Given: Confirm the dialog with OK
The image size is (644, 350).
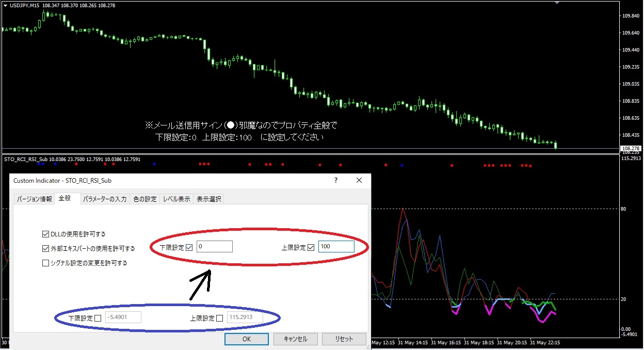Looking at the screenshot, I should click(x=247, y=339).
